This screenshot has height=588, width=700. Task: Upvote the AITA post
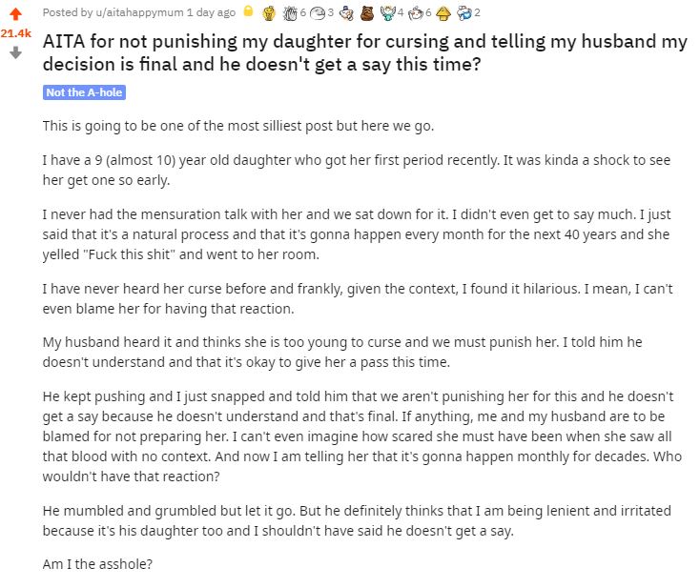click(15, 14)
